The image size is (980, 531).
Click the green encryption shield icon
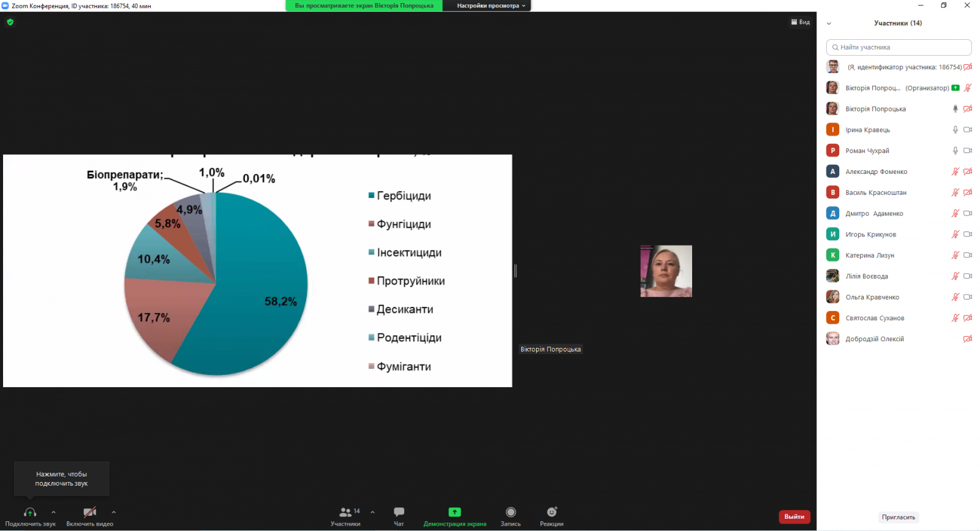point(10,22)
